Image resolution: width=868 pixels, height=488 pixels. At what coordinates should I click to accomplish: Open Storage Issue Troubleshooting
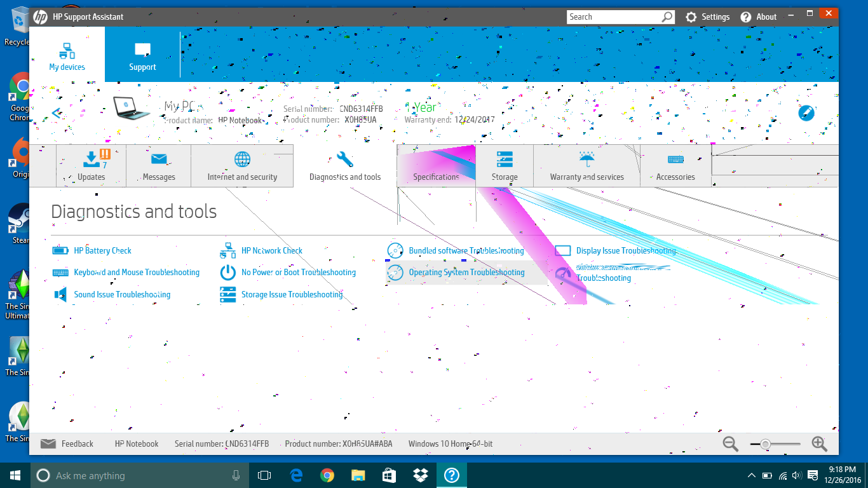[292, 294]
